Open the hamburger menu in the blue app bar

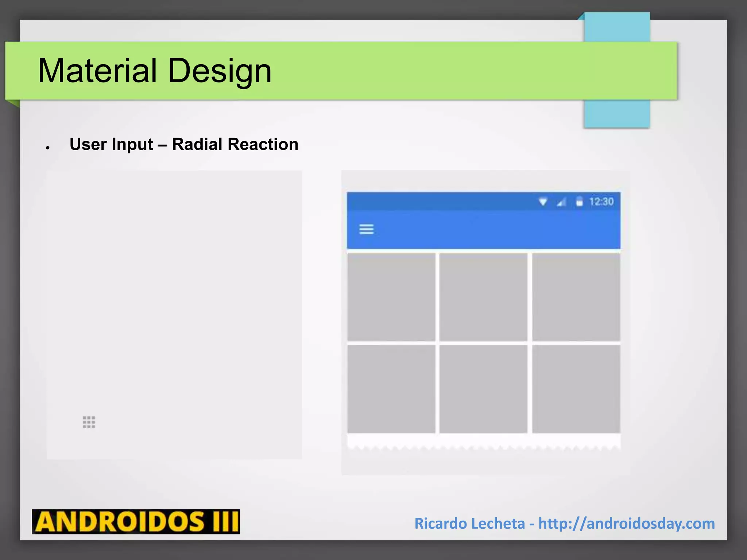coord(367,229)
